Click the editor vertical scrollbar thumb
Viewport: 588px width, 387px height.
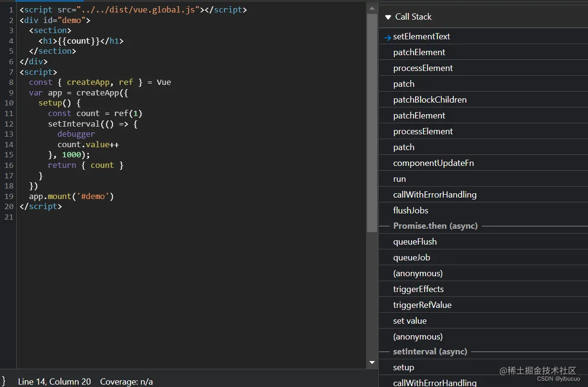pos(372,123)
